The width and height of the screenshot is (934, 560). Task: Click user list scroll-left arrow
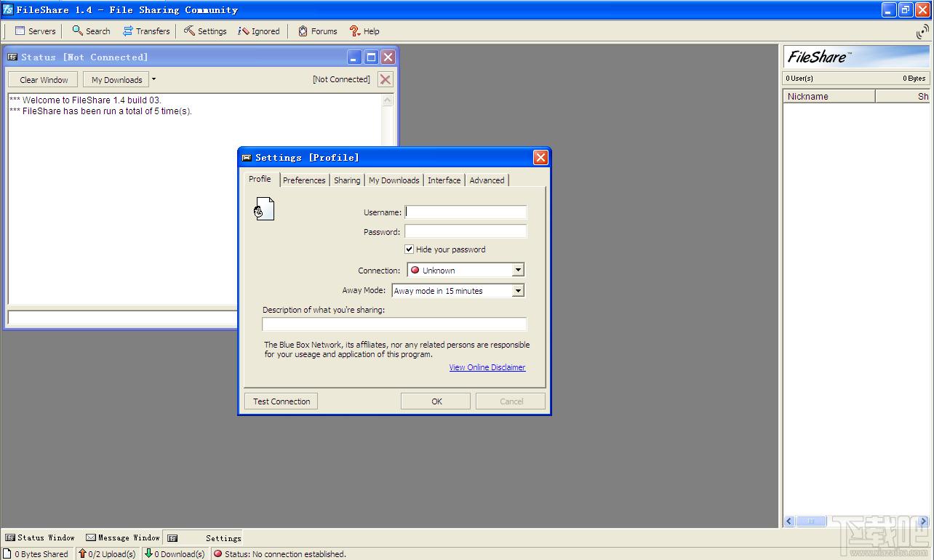[x=790, y=521]
